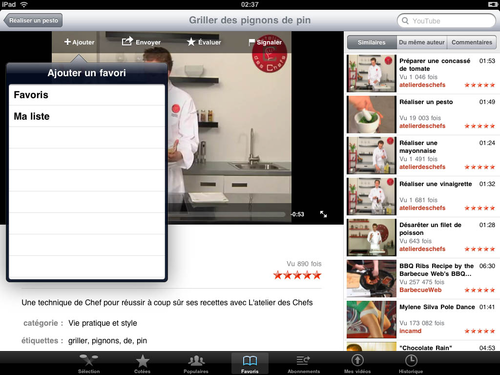
Task: Choose Favoris in the popover list
Action: [87, 95]
